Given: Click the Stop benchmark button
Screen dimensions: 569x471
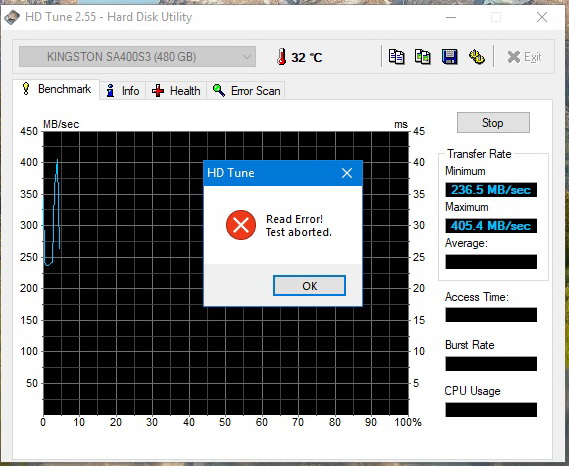Looking at the screenshot, I should [493, 123].
